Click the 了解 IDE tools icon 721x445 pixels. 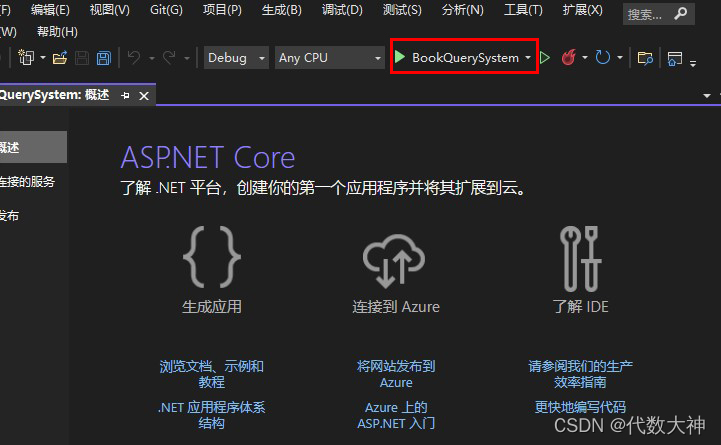click(x=580, y=259)
